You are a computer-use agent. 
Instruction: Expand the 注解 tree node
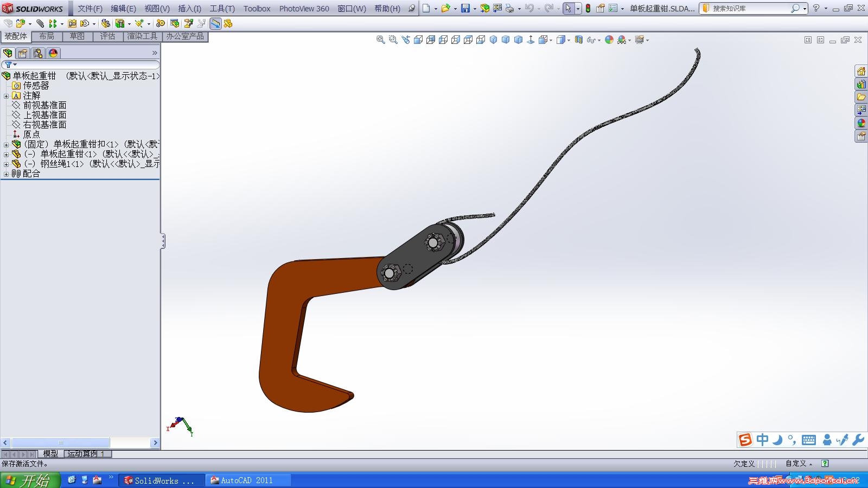pyautogui.click(x=6, y=96)
